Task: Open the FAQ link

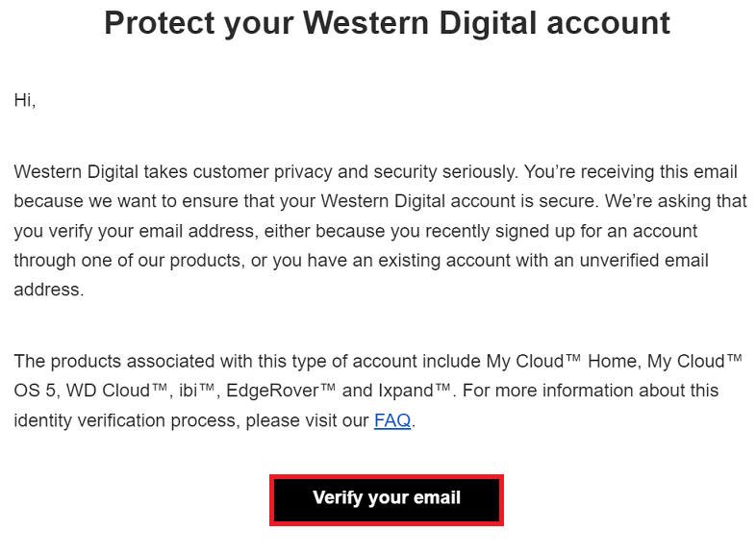Action: 392,420
